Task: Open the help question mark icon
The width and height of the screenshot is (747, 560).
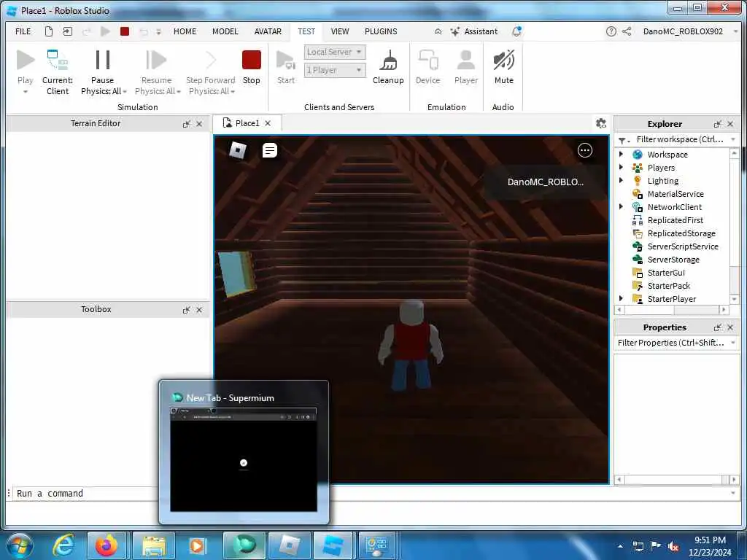Action: [611, 31]
